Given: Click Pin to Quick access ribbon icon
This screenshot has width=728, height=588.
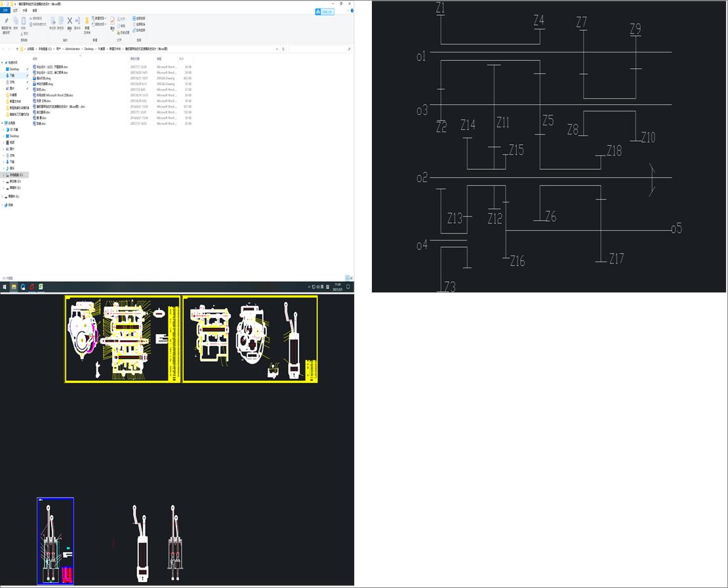Looking at the screenshot, I should (6, 22).
